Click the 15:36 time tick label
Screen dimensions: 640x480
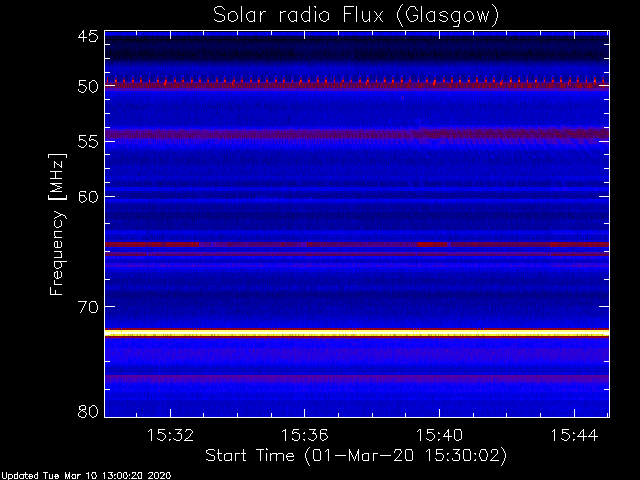(x=304, y=435)
